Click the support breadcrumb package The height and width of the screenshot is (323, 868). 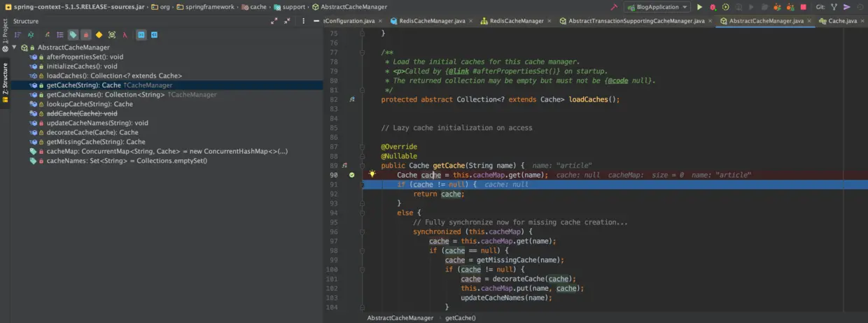(x=289, y=7)
